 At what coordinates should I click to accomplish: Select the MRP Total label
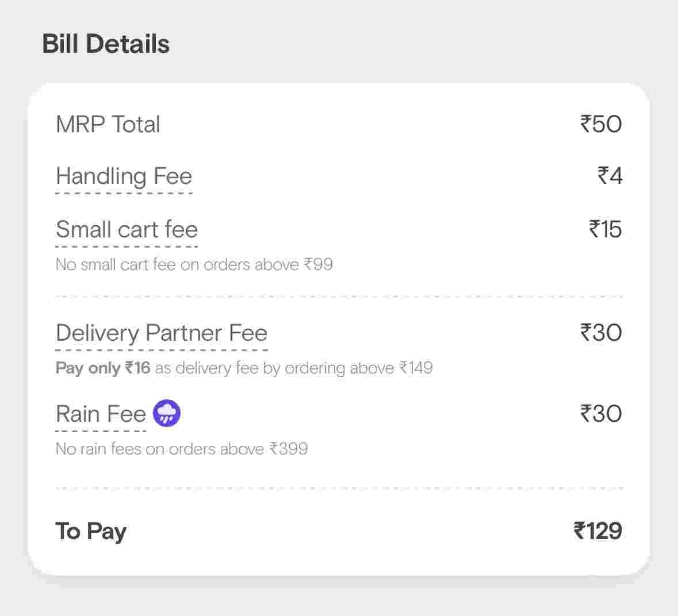(108, 125)
